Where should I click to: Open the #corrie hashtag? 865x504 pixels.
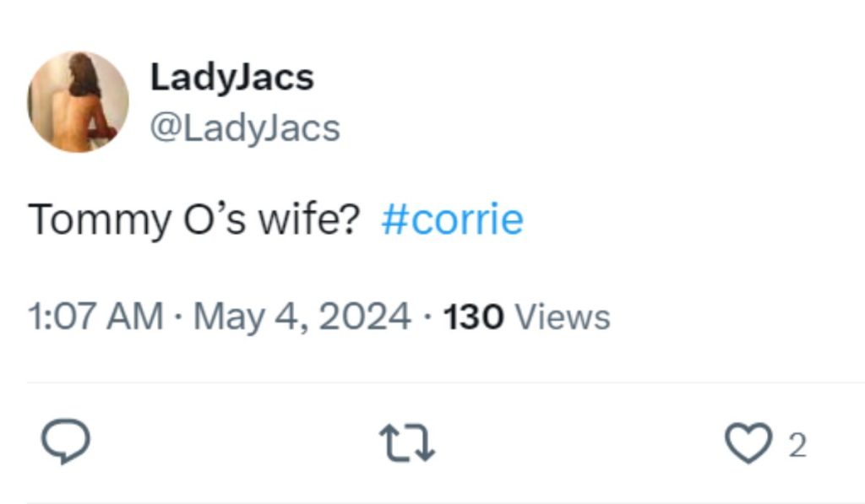point(452,219)
